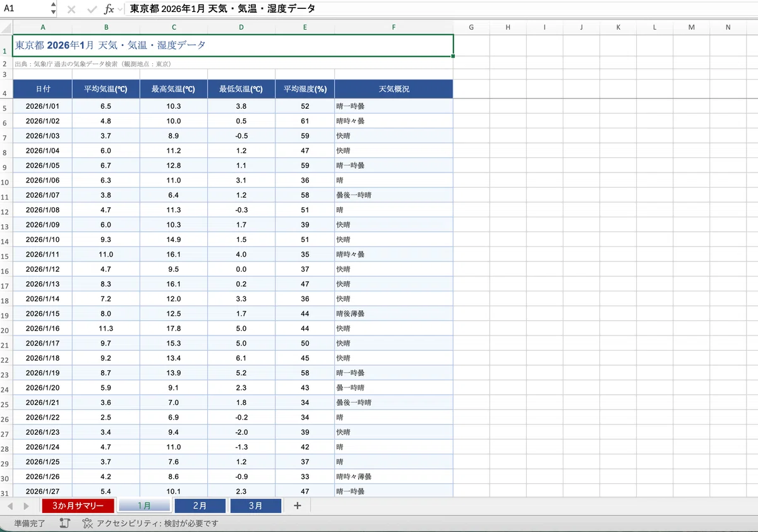Click the accessibility checker figure icon
The height and width of the screenshot is (532, 758).
point(88,523)
